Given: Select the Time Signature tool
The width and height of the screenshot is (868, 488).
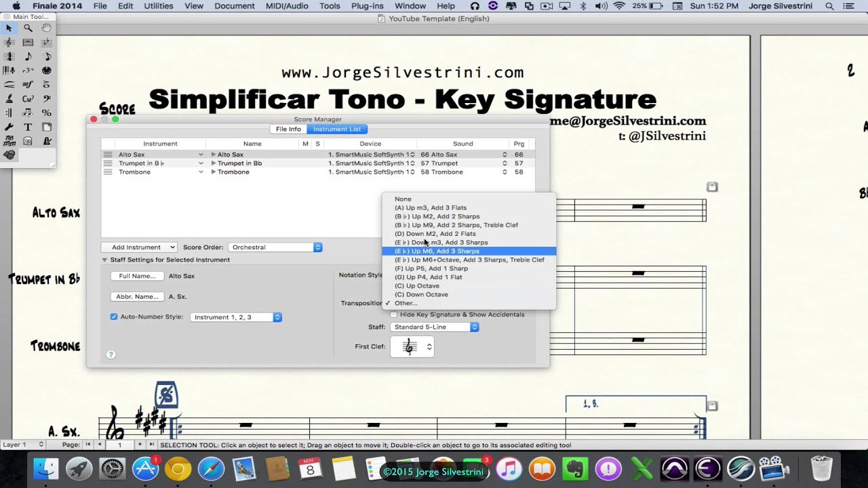Looking at the screenshot, I should 9,56.
